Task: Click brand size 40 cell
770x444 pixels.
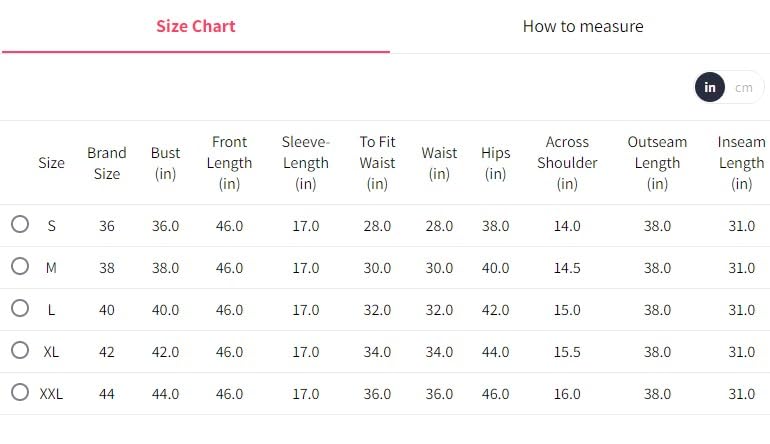Action: pos(107,310)
